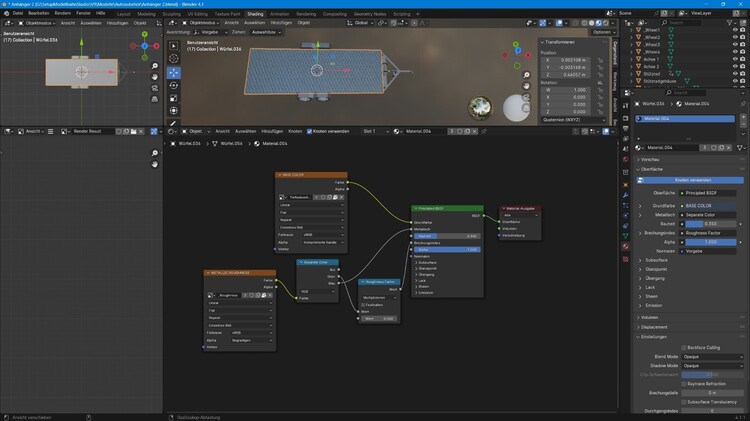Click zoom magnifier in main 3D viewport

coord(526,75)
